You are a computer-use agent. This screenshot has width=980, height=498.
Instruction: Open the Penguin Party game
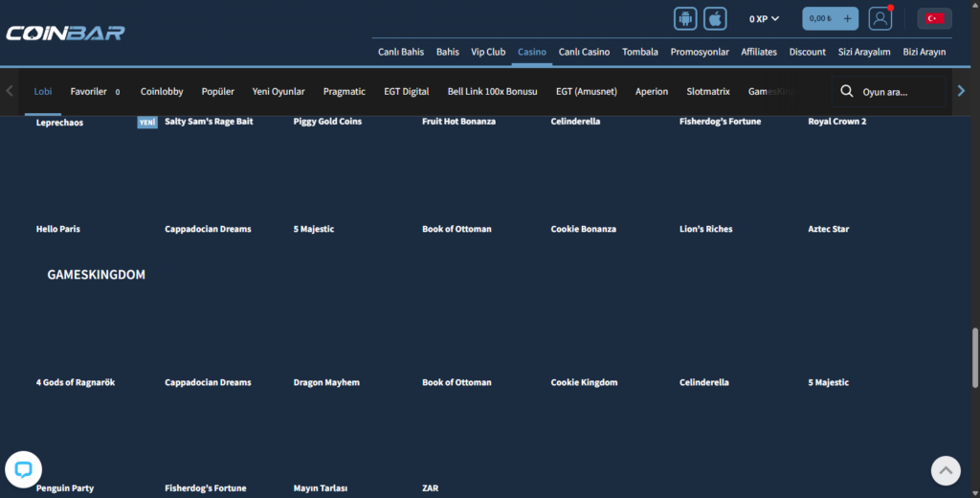coord(65,487)
